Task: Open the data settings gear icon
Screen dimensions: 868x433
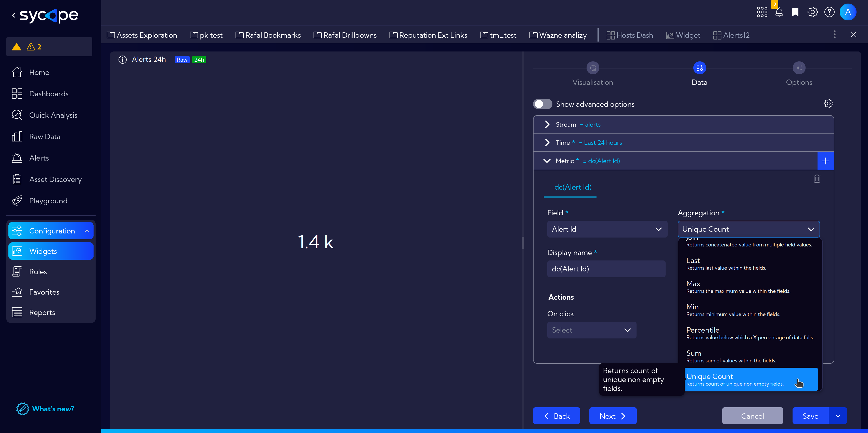Action: click(828, 103)
